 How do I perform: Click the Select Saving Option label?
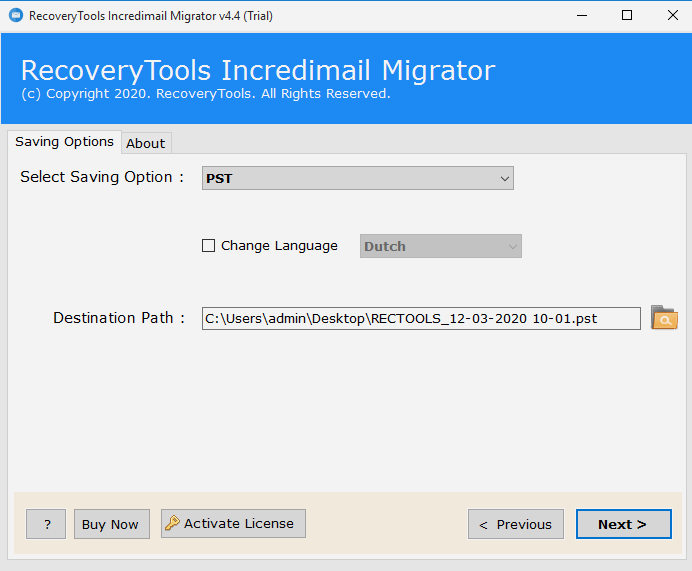coord(102,177)
